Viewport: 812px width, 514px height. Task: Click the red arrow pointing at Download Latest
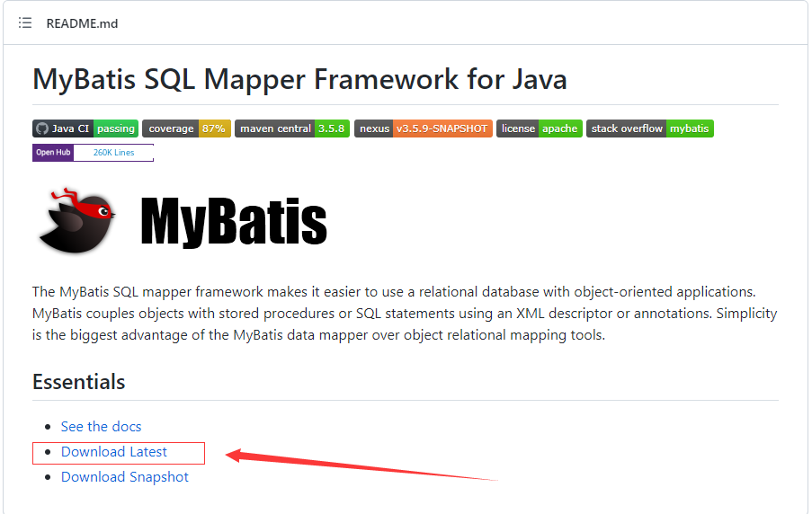pos(360,466)
